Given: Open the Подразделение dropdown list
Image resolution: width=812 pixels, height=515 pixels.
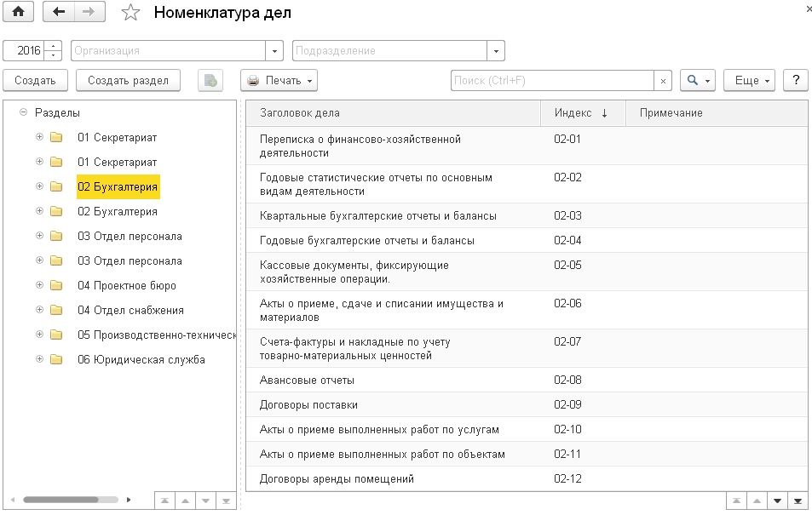Looking at the screenshot, I should [x=495, y=50].
